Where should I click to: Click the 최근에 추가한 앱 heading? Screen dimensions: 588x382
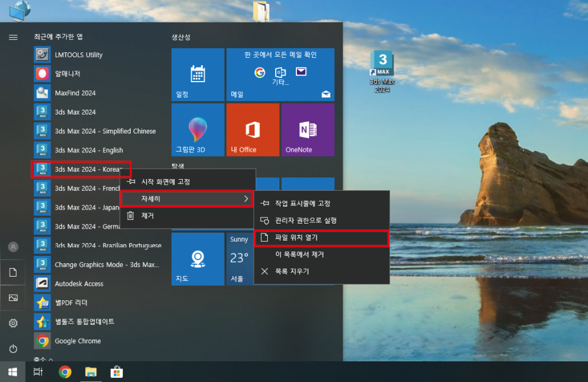(58, 37)
